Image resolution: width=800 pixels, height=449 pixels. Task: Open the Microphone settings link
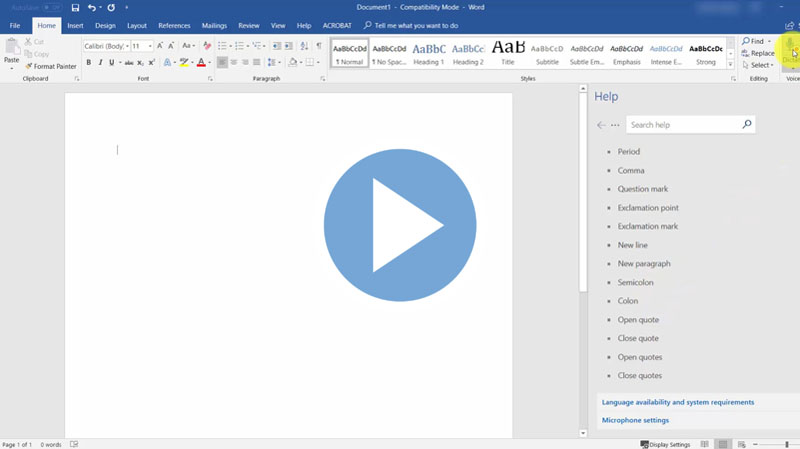coord(635,420)
